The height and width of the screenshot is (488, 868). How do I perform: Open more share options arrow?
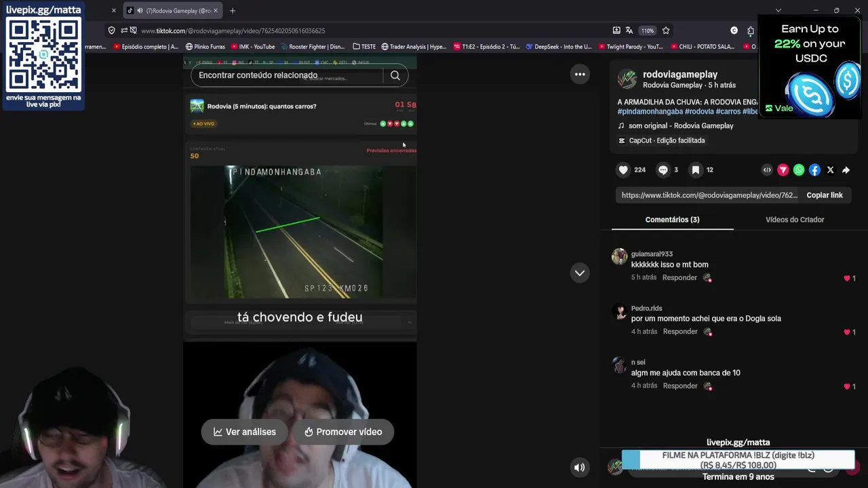coord(846,170)
